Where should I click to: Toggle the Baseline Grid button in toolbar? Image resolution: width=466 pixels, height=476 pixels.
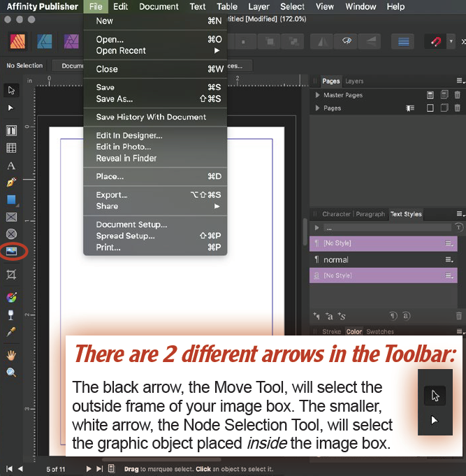click(x=403, y=42)
